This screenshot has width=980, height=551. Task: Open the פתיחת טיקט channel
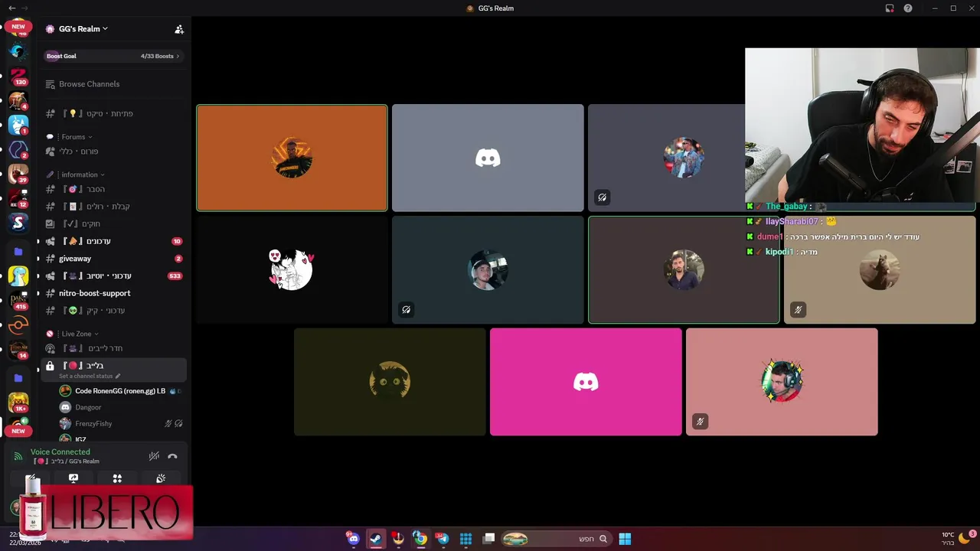coord(114,113)
